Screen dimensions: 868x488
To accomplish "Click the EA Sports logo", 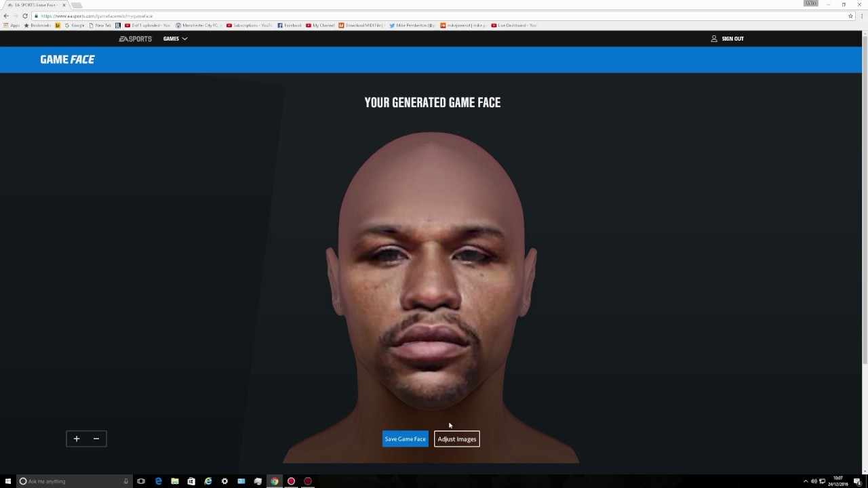I will [x=136, y=39].
